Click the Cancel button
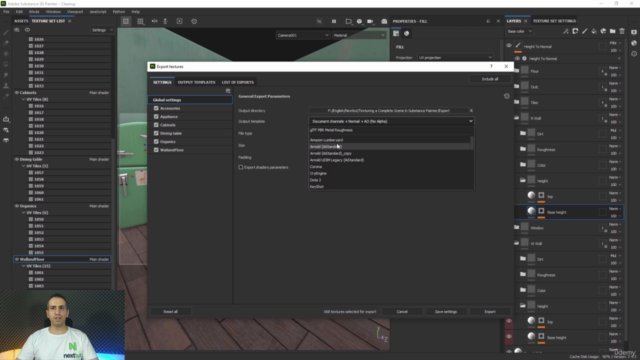 (x=402, y=311)
